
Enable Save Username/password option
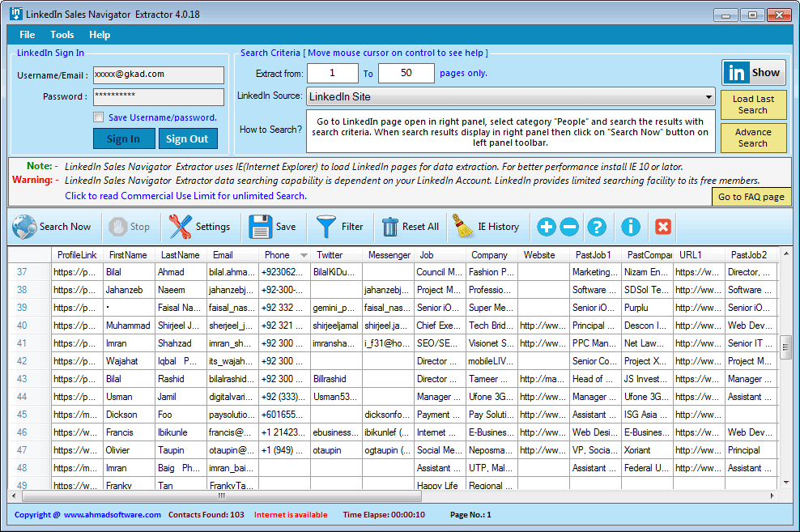pyautogui.click(x=98, y=117)
